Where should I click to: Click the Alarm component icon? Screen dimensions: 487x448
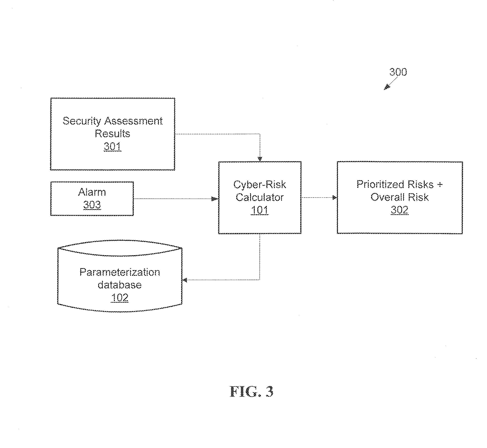point(85,200)
